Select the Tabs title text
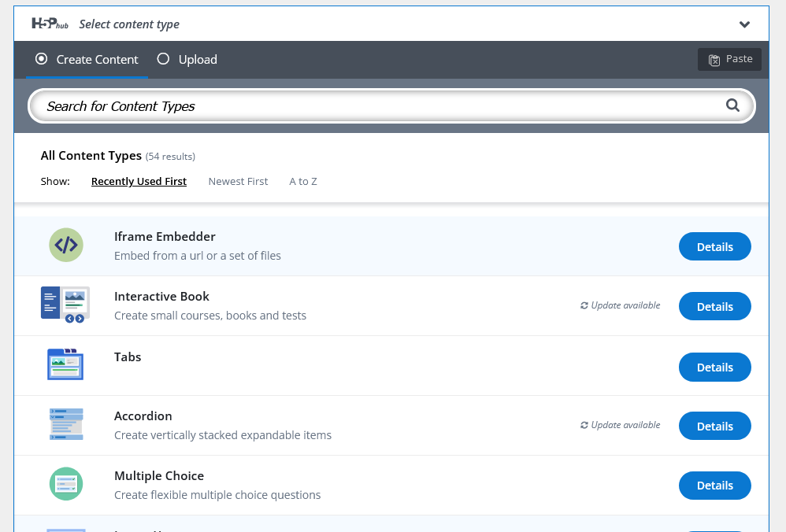The height and width of the screenshot is (532, 786). [x=128, y=357]
